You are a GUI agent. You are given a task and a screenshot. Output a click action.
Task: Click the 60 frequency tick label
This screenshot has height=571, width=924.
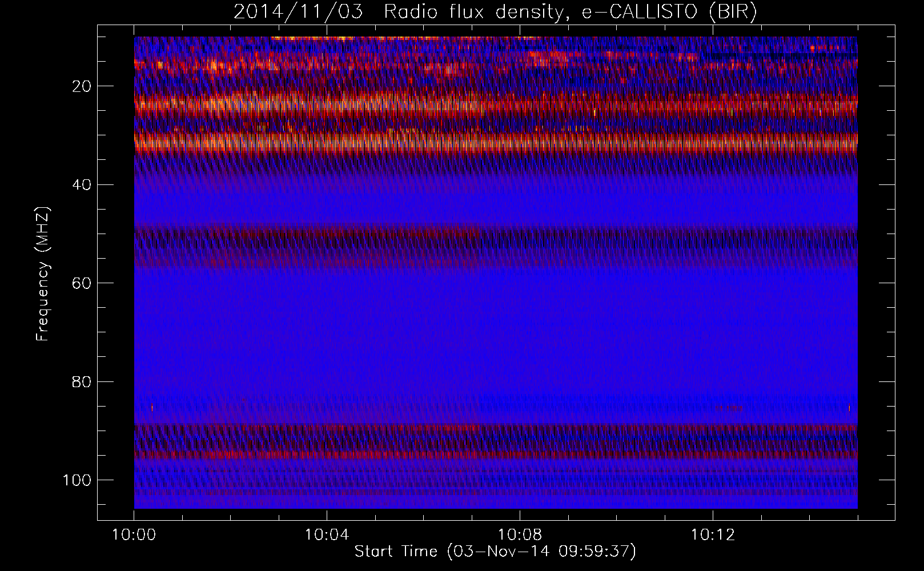(82, 283)
